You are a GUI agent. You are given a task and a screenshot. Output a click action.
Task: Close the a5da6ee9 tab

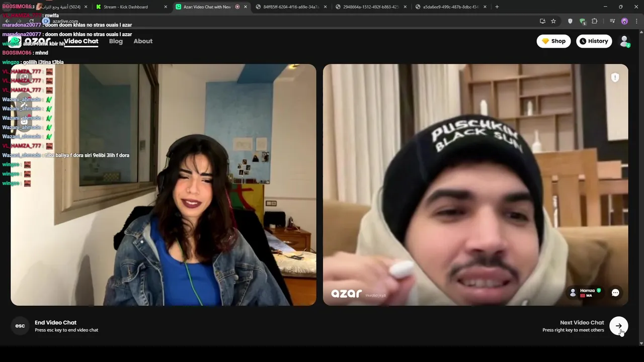coord(485,7)
